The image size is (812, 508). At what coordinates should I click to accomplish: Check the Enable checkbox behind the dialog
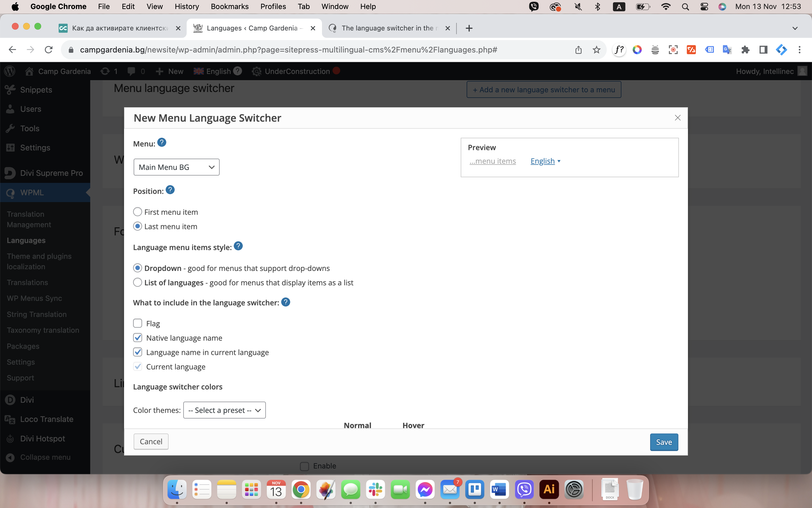pyautogui.click(x=304, y=466)
